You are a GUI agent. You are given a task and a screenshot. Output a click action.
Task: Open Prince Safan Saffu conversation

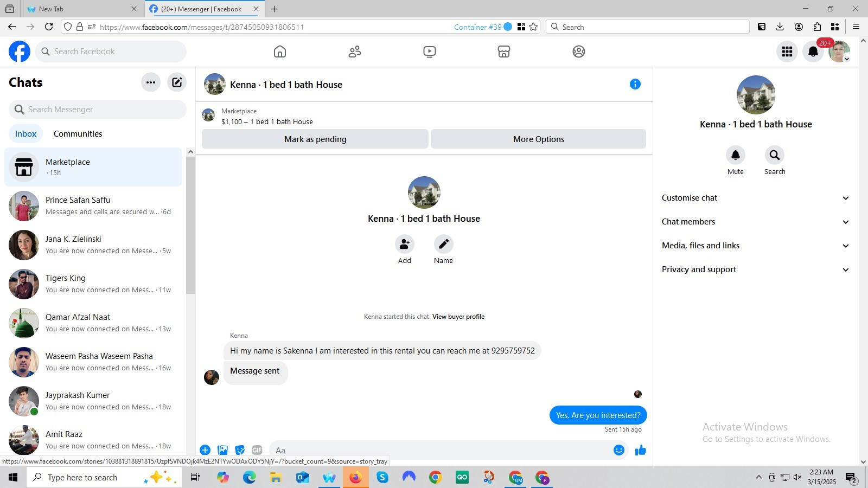point(93,206)
